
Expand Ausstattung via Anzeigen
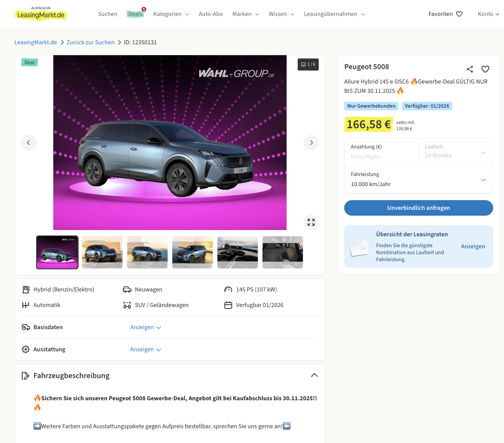coord(145,349)
